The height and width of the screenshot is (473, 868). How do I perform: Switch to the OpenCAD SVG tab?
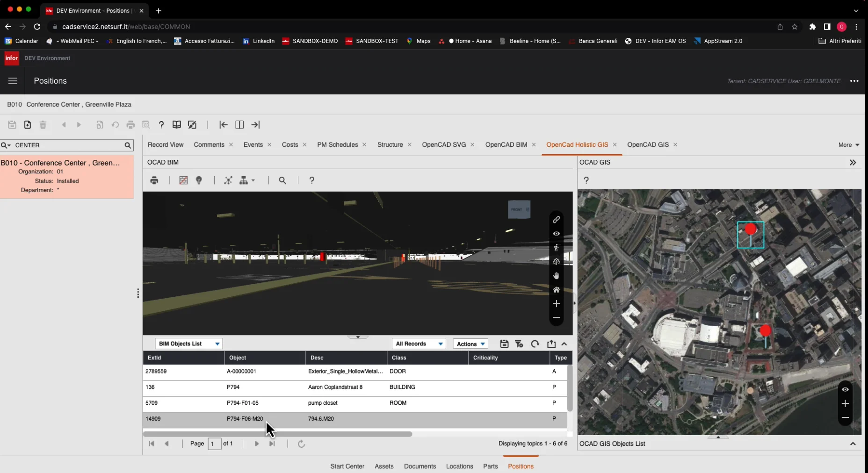tap(444, 145)
